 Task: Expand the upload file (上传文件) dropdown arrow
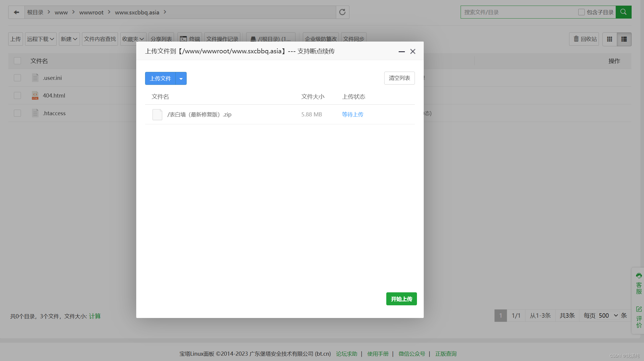click(x=181, y=79)
